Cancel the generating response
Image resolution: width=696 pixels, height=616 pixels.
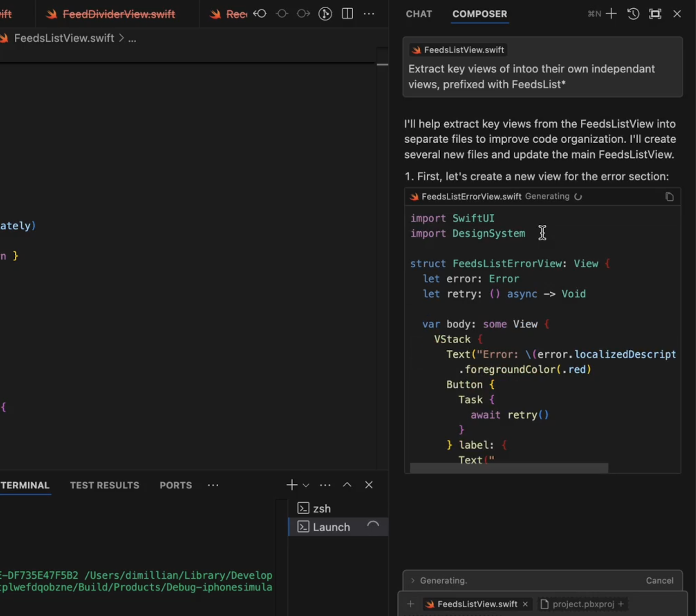pos(659,580)
